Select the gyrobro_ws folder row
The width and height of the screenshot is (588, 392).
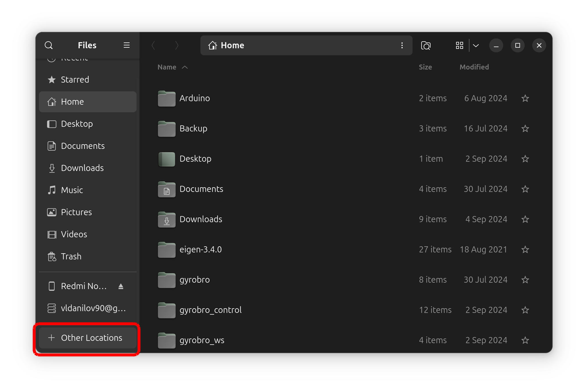coord(291,340)
